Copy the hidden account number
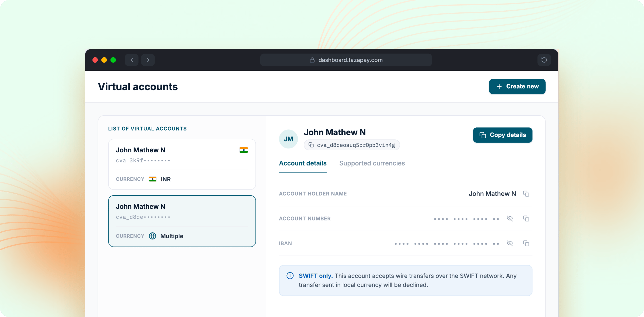 (x=526, y=219)
